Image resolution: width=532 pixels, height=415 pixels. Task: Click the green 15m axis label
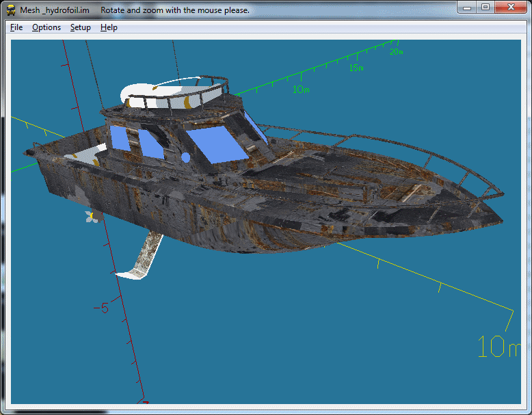(356, 68)
